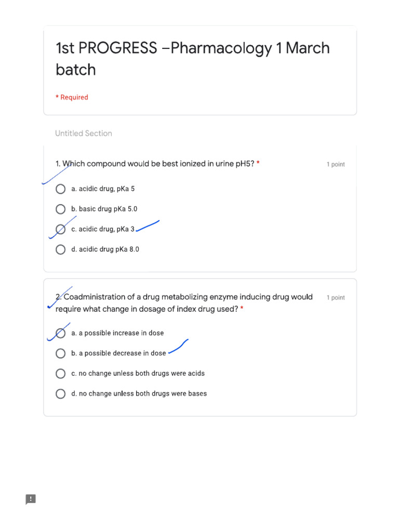Pick radio button 'acidic drug pKa 8.0'
This screenshot has width=399, height=532.
click(x=61, y=249)
